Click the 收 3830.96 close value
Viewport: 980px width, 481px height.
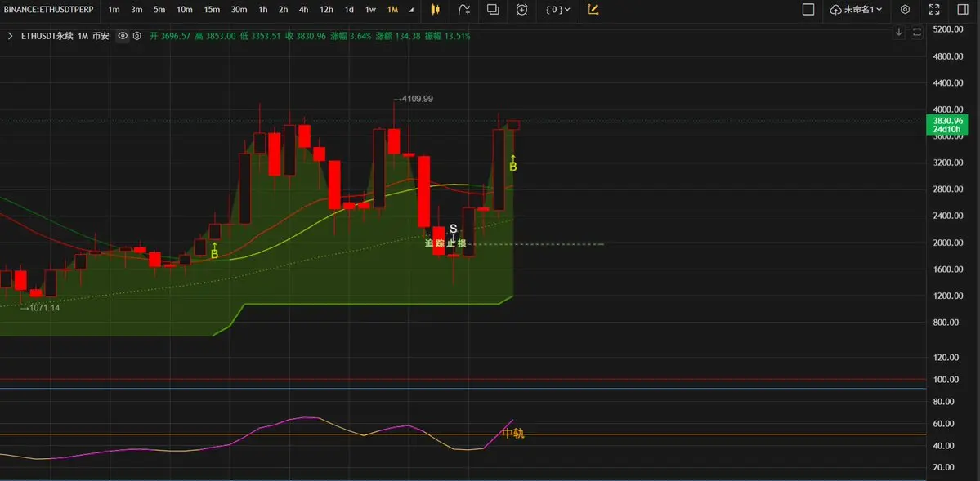click(306, 36)
